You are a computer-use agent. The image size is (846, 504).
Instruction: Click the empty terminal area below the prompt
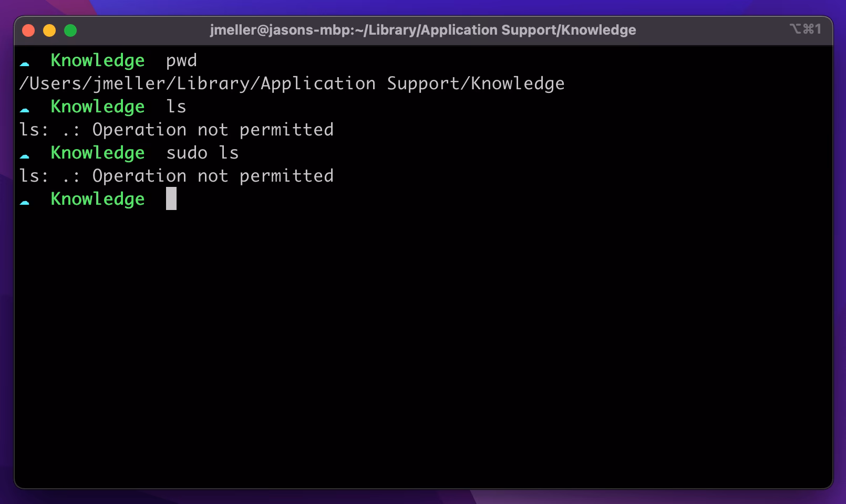click(x=420, y=341)
